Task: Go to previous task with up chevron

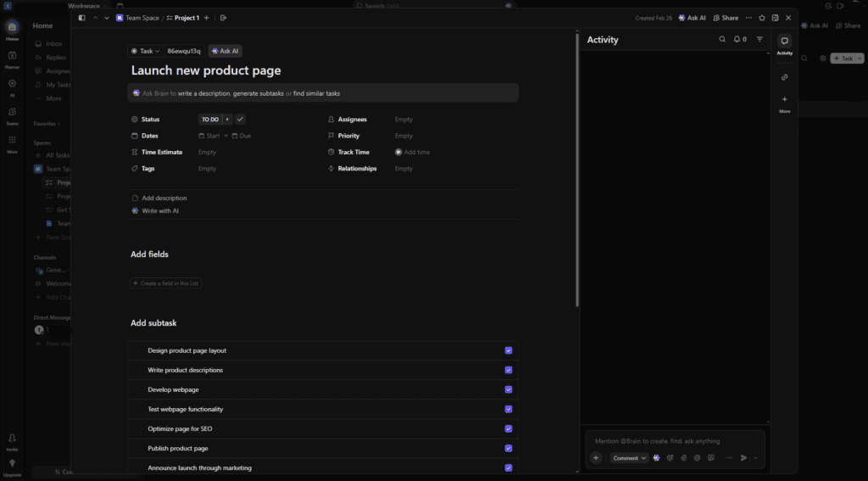Action: tap(95, 18)
